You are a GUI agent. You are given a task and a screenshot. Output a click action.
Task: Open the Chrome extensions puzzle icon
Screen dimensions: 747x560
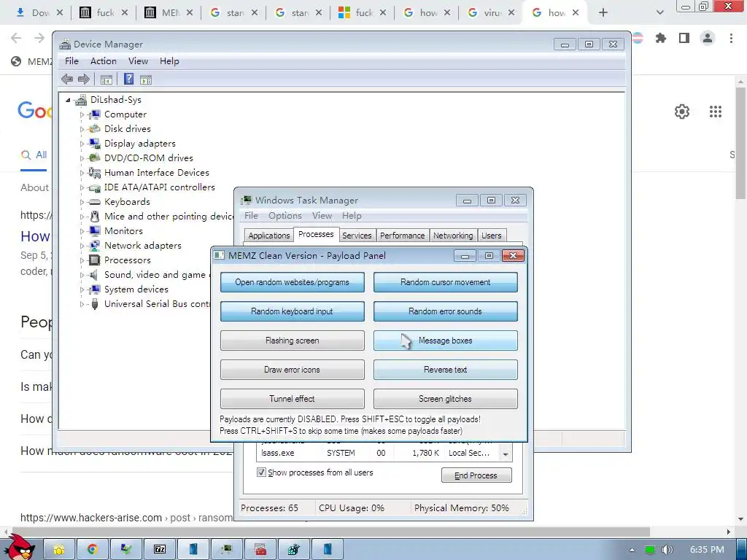[661, 38]
